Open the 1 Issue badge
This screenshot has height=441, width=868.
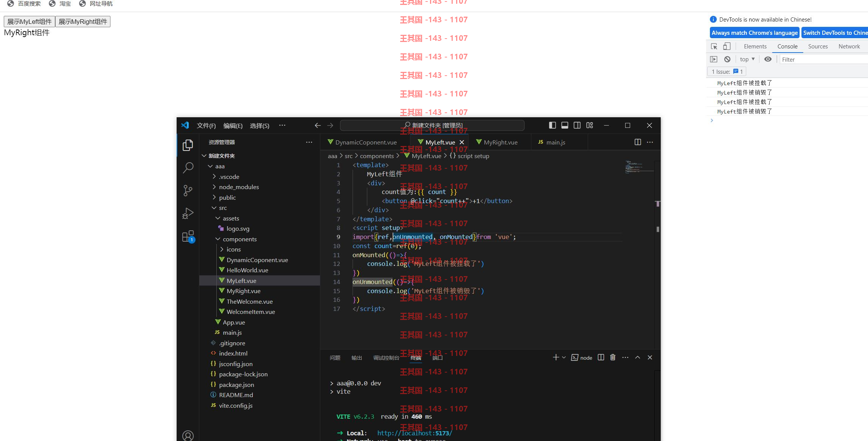tap(727, 71)
